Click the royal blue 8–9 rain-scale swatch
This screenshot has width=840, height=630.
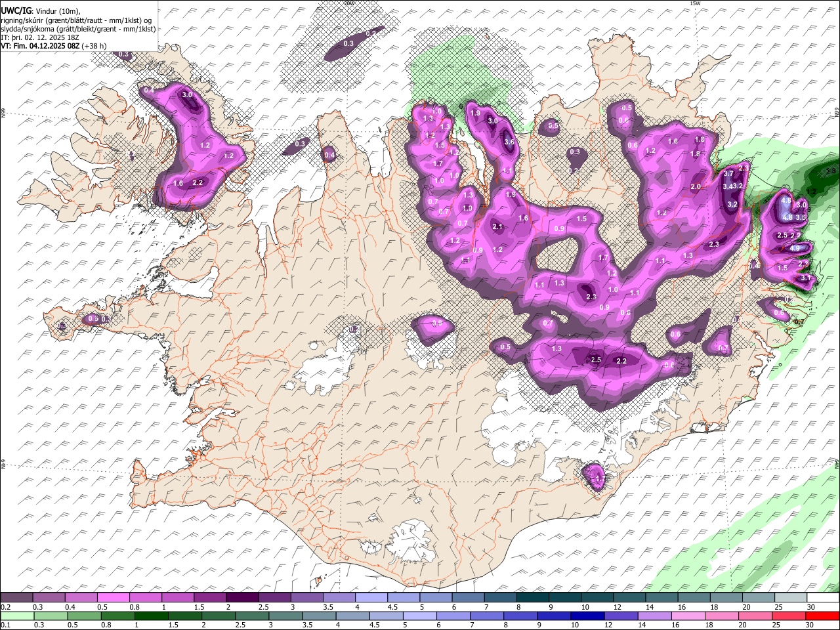coord(520,616)
